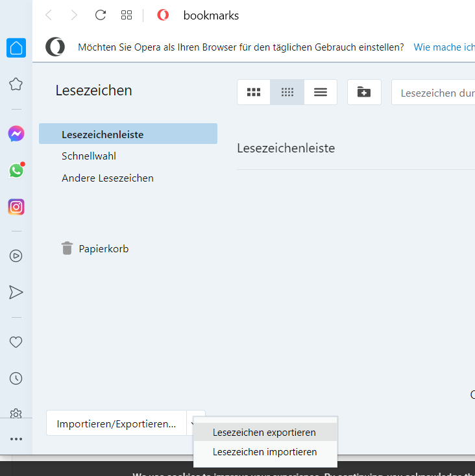The height and width of the screenshot is (476, 475).
Task: Click the red Opera logo in address bar
Action: 163,15
